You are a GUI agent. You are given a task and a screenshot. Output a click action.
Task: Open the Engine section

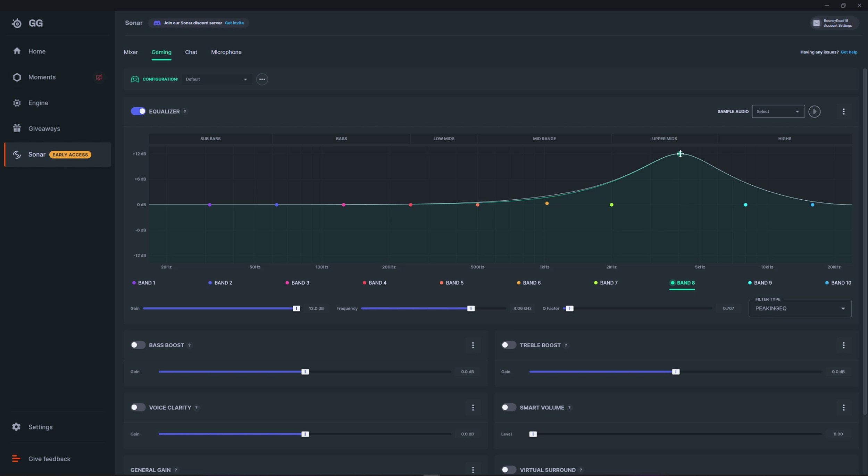38,103
